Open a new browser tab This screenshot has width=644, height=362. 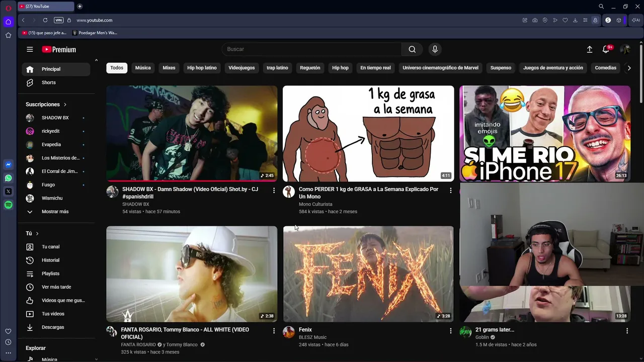[79, 7]
